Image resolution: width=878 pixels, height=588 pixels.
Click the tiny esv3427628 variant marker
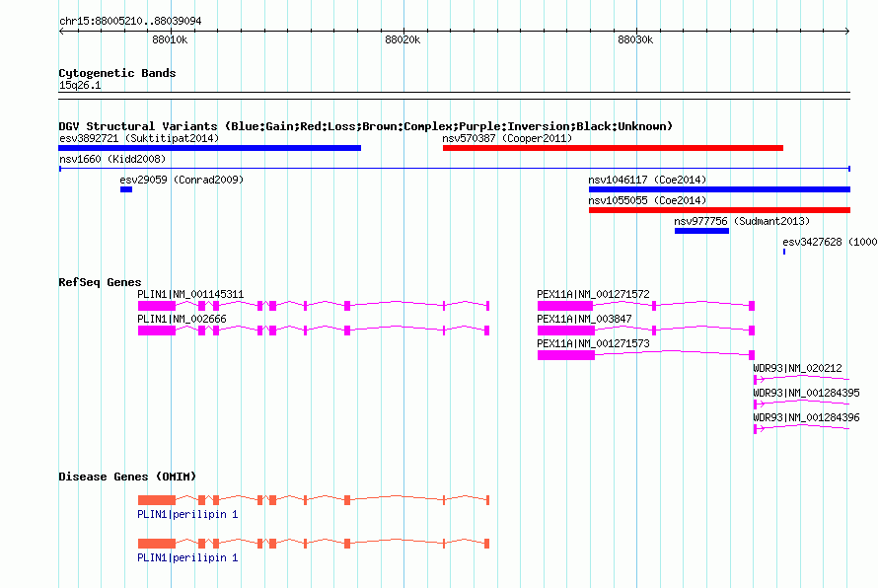pos(784,252)
